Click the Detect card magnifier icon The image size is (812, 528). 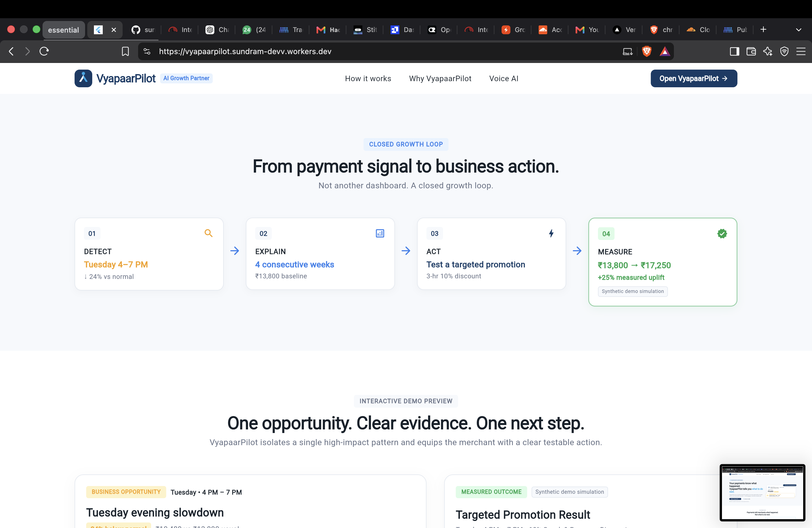(209, 233)
